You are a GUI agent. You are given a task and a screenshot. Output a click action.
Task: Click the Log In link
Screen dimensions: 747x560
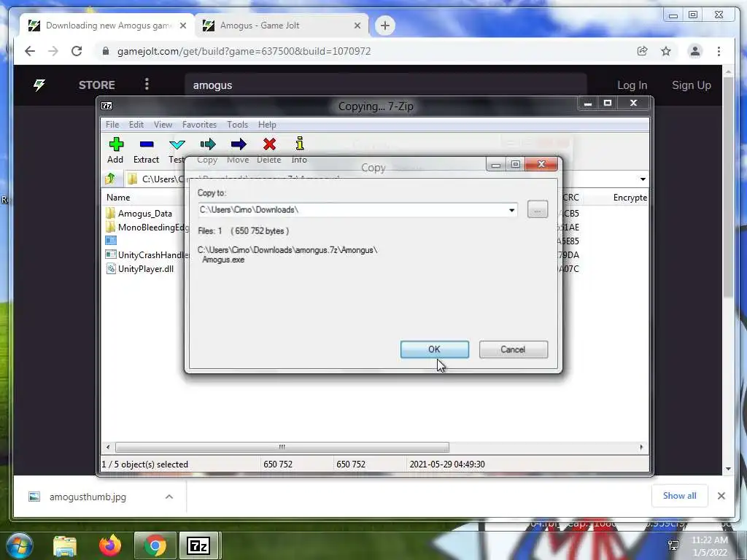tap(632, 85)
